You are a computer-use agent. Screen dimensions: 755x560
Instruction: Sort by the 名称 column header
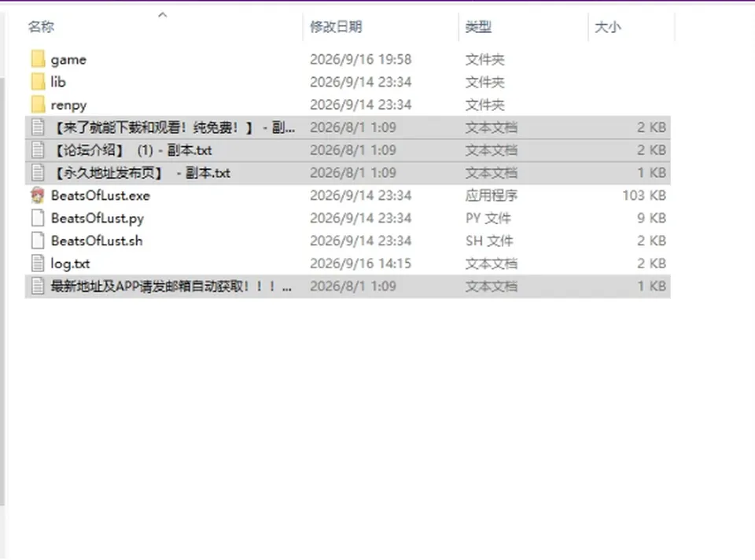[41, 27]
